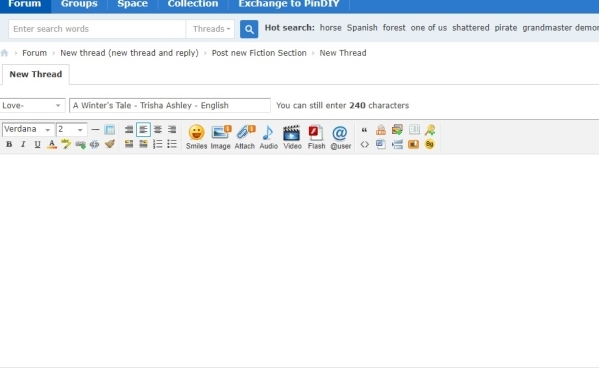Open the Smiles emoticon picker

196,137
